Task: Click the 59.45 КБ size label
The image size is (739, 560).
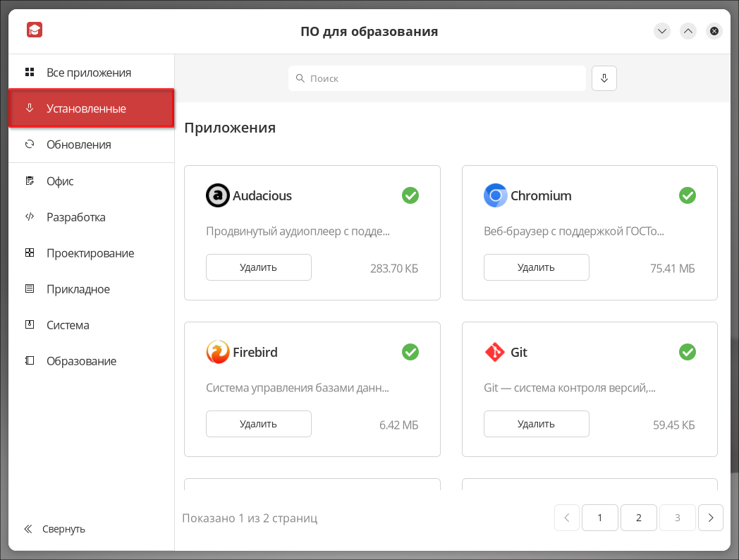Action: pyautogui.click(x=674, y=425)
